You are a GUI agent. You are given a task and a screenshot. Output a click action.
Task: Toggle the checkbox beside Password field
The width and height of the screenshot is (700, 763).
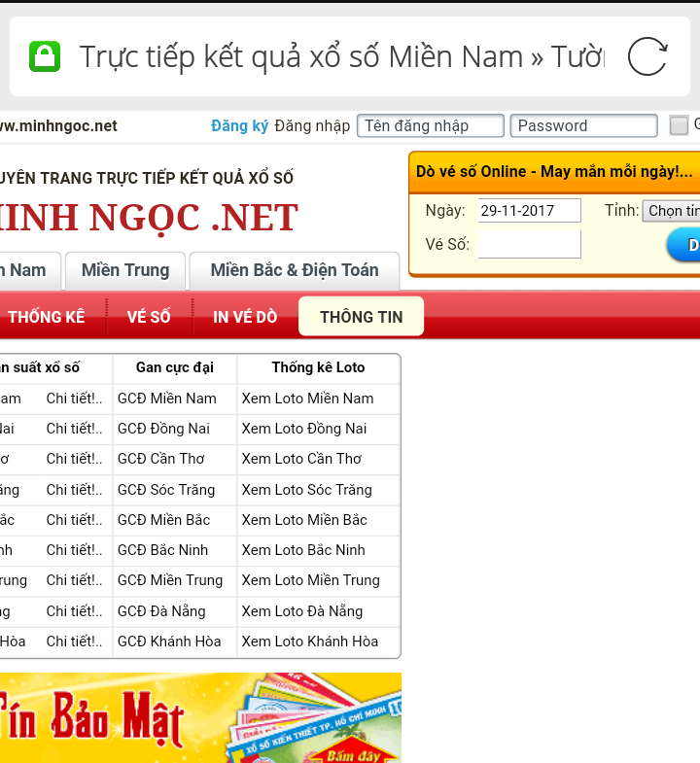[679, 125]
